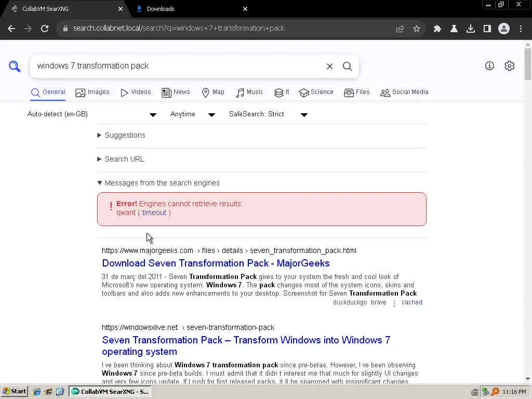The image size is (532, 399).
Task: Switch to the Downloads browser tab
Action: (190, 9)
